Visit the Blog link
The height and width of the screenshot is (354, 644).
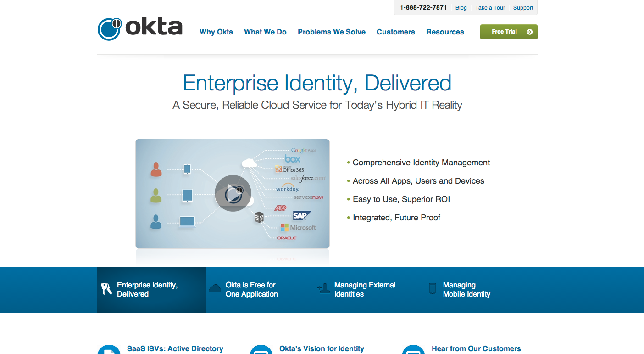461,8
